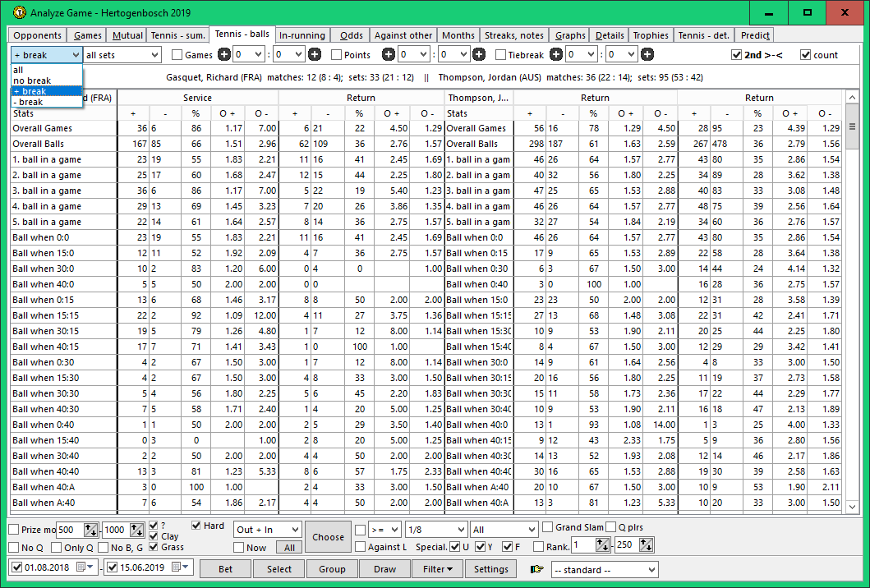The image size is (870, 588).
Task: Click the pointing hand icon beside standard dropdown
Action: point(537,569)
